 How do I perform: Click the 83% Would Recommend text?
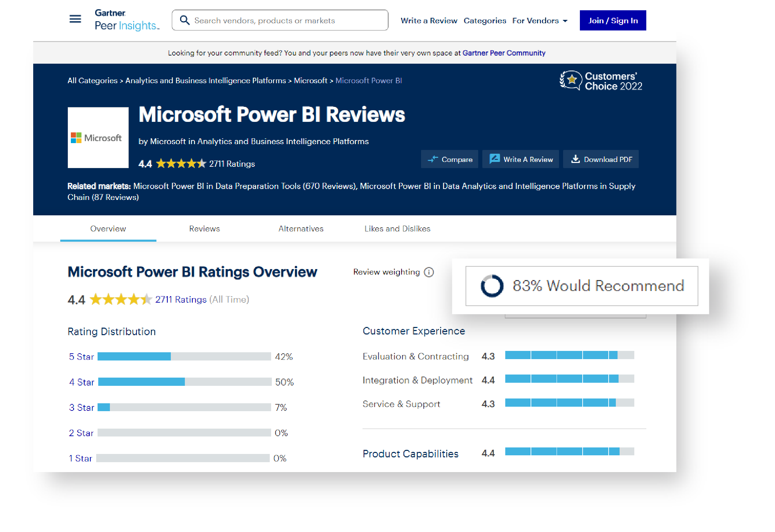(x=598, y=286)
